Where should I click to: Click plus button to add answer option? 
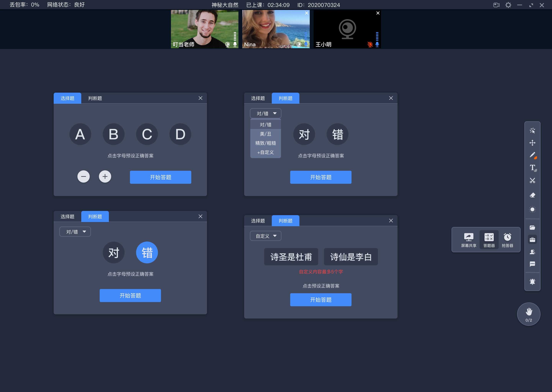[105, 176]
